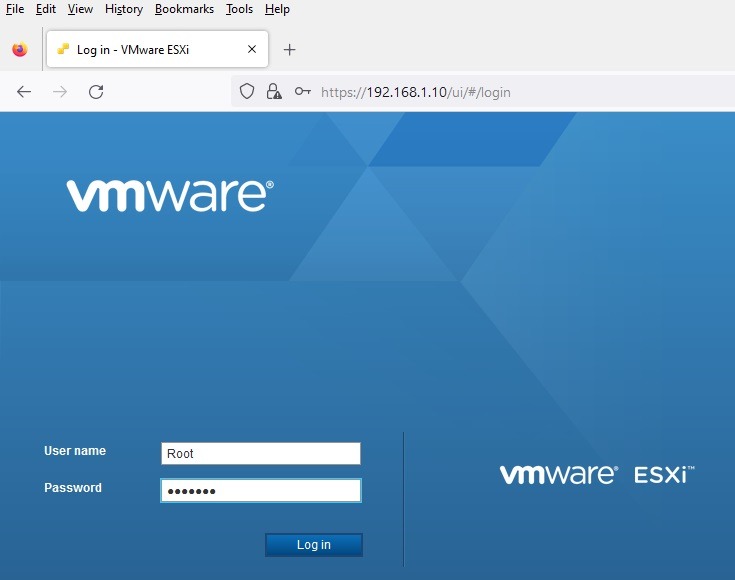Open the tracking protection shield icon

pos(247,92)
